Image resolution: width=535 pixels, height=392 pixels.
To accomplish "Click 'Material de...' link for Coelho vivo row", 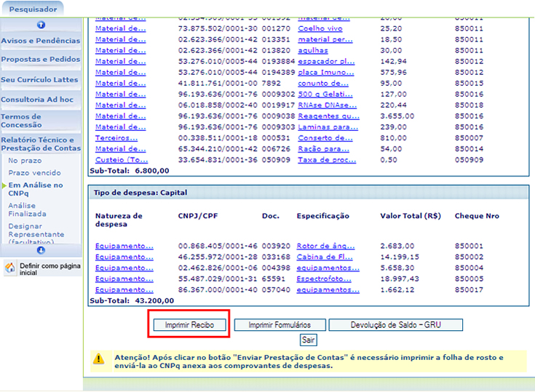I will tap(120, 28).
